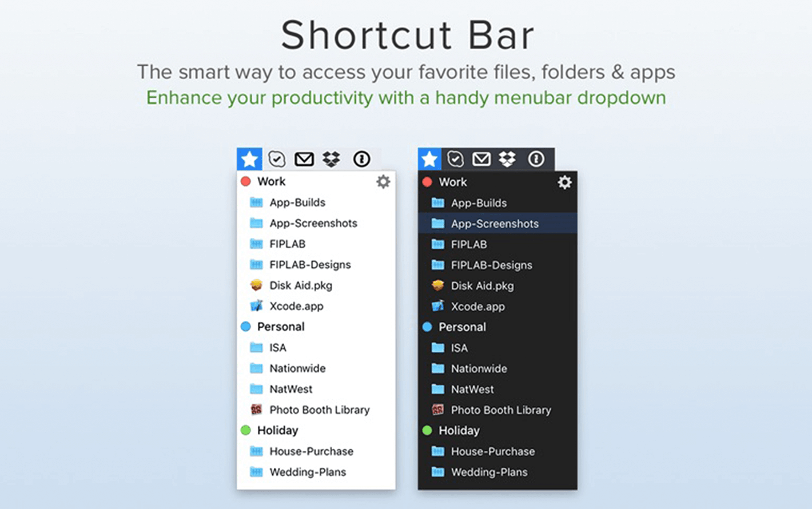Open App-Builds in the dark dropdown

pyautogui.click(x=497, y=203)
